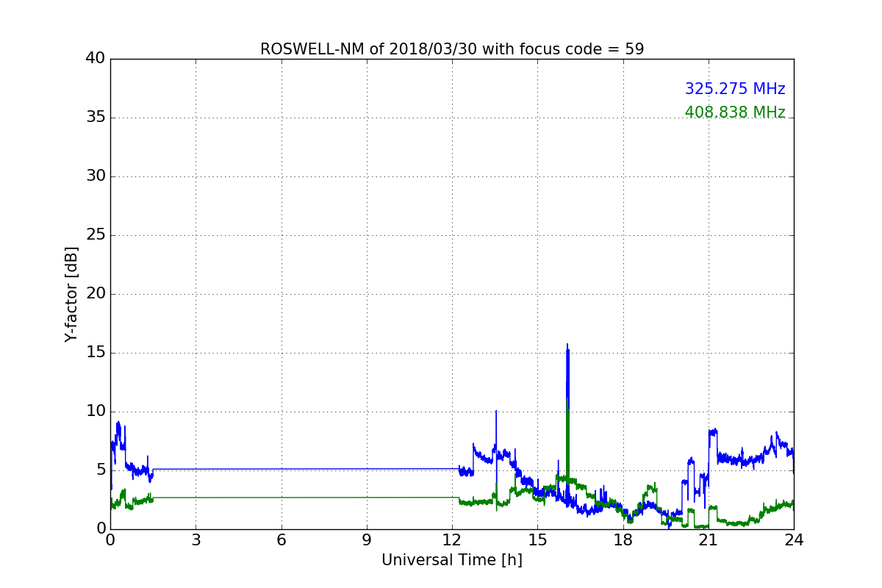
Task: Click x-axis tick label 21
Action: click(x=709, y=540)
